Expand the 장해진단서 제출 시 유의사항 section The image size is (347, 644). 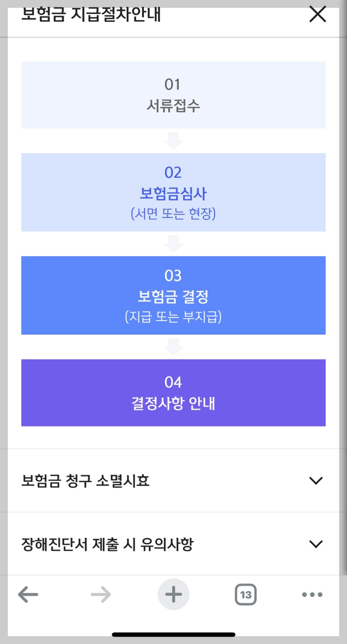173,544
